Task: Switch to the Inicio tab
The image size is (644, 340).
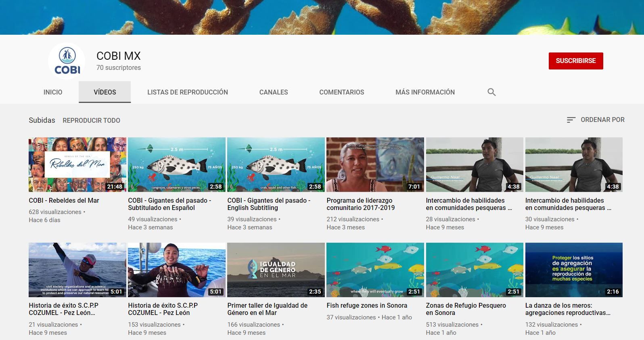Action: click(x=53, y=92)
